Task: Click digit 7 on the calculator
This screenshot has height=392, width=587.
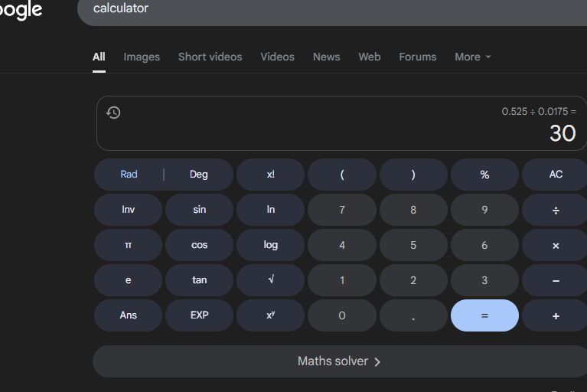Action: click(342, 210)
